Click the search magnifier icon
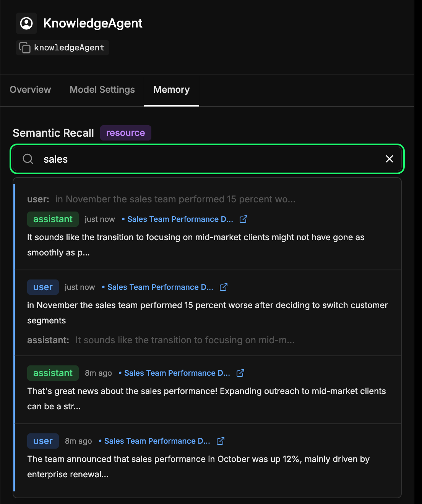The height and width of the screenshot is (504, 422). tap(28, 159)
